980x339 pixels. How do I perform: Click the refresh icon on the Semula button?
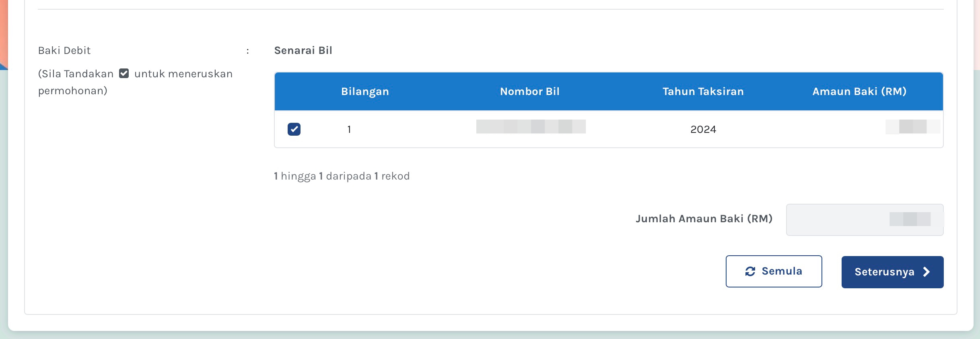pos(750,271)
